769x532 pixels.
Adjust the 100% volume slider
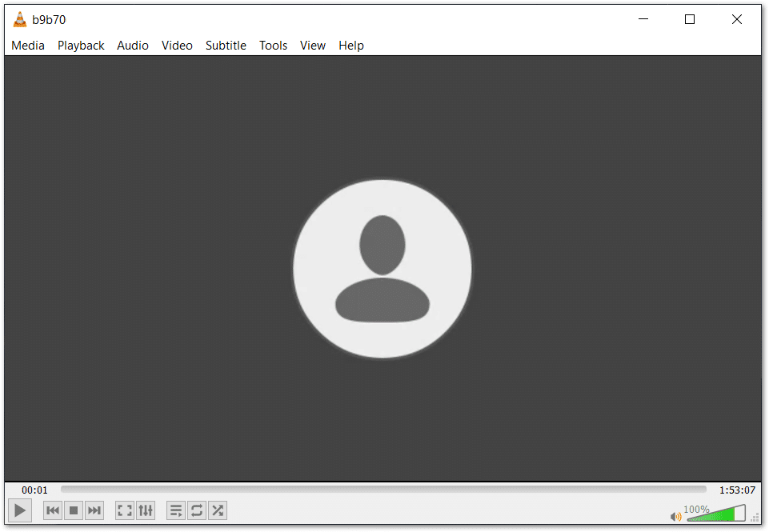point(716,514)
